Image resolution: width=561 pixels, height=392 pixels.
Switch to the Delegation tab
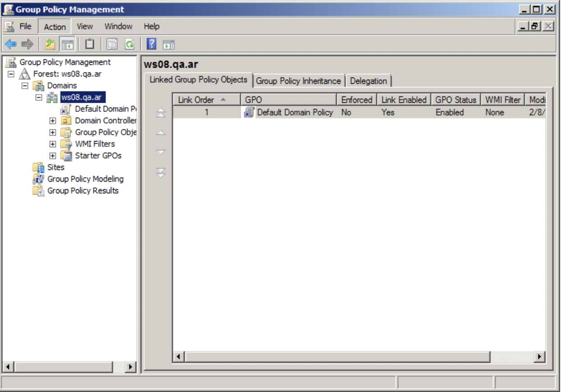click(368, 81)
